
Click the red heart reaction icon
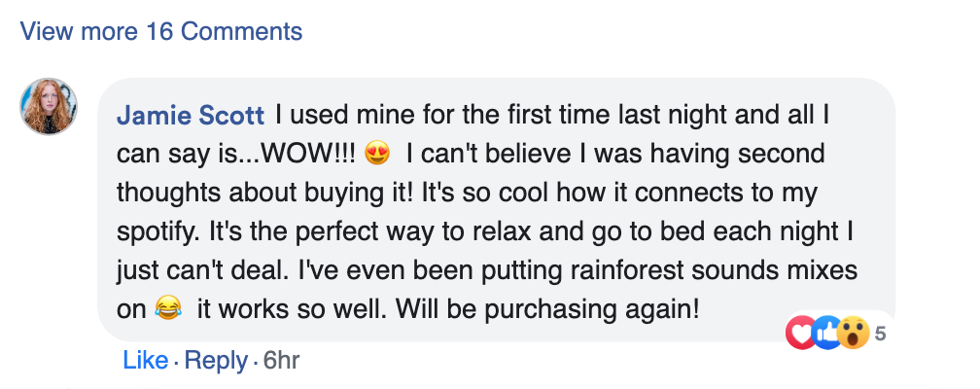point(801,334)
